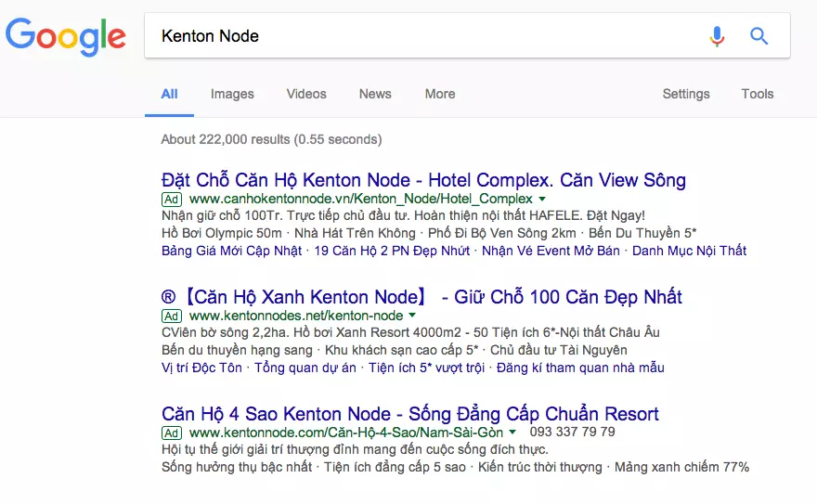
Task: Open the 'Đặt Chỗ Căn Hộ Kenton Node' ad headline
Action: (423, 180)
